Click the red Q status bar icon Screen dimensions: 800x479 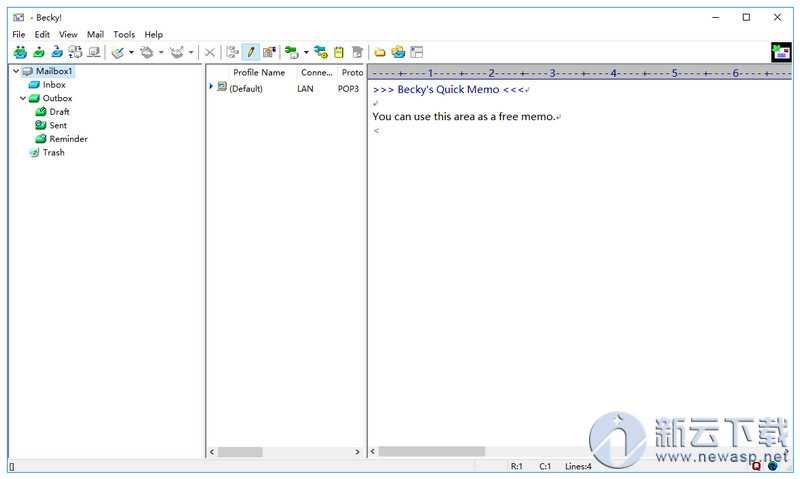coord(757,465)
